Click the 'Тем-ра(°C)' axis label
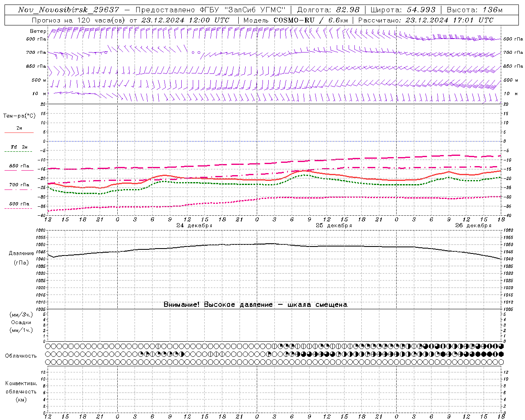This screenshot has height=420, width=525. 19,116
